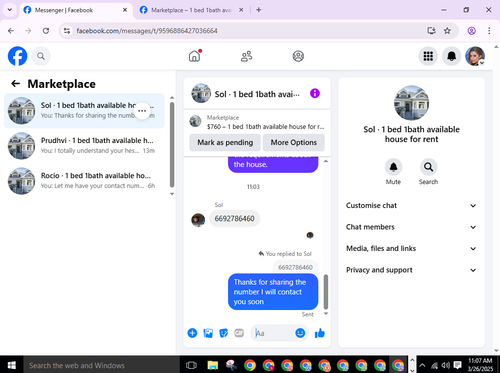Click Sol's avatar next to the phone number

(x=198, y=220)
